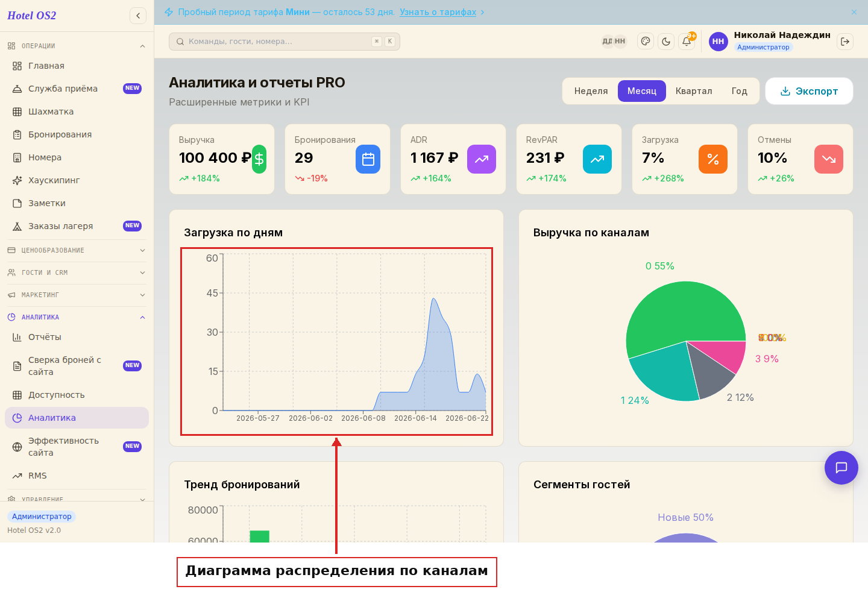
Task: Click the Новые 50% segment label
Action: pos(685,517)
